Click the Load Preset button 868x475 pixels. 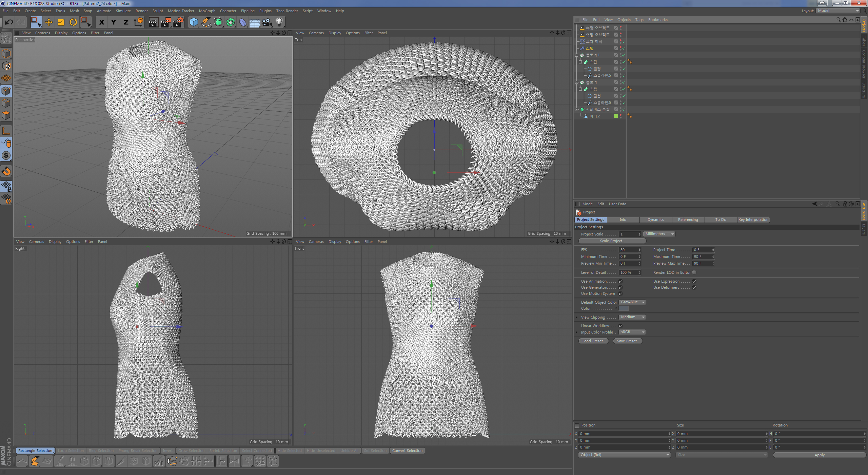pos(593,341)
